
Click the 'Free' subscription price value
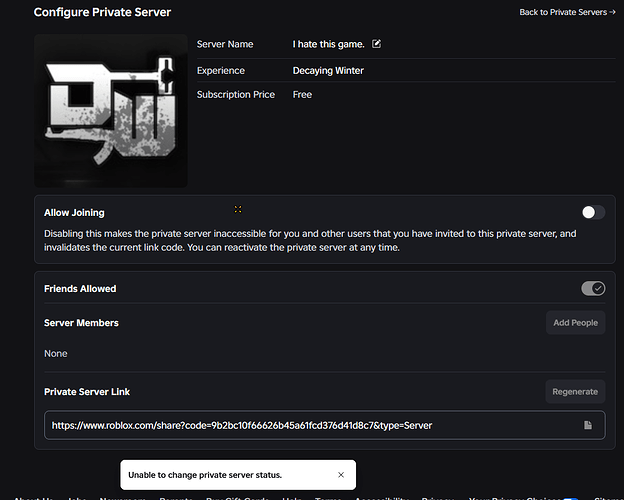(x=302, y=95)
